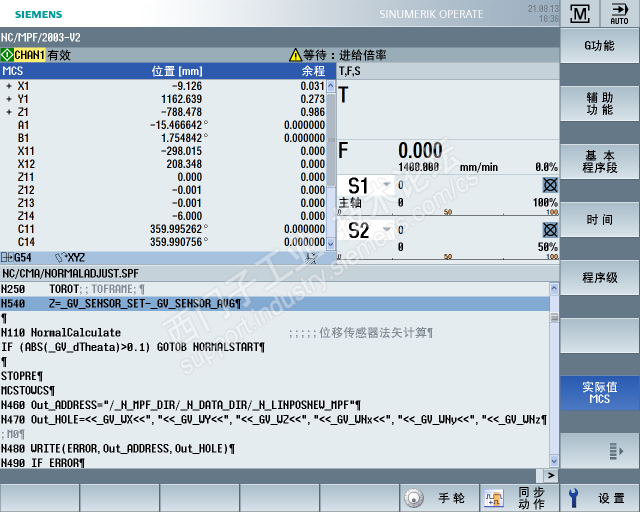
Task: Open the 设置 settings softkey
Action: coord(600,498)
